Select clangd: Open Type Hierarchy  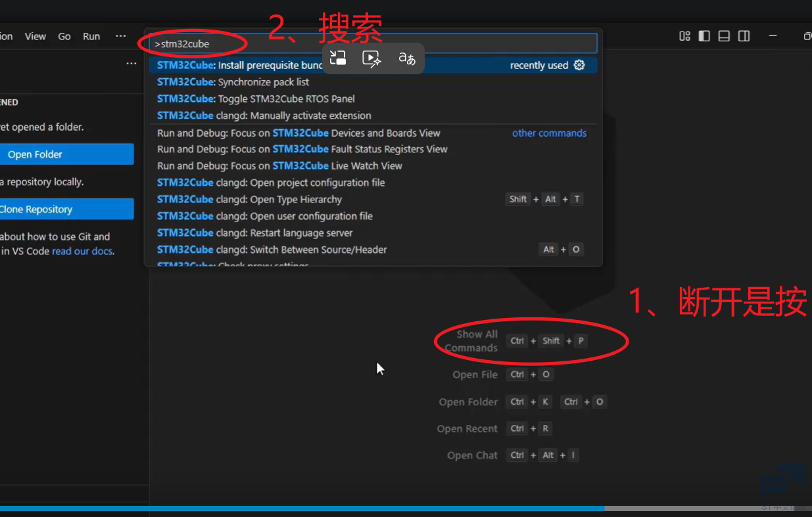tap(373, 199)
